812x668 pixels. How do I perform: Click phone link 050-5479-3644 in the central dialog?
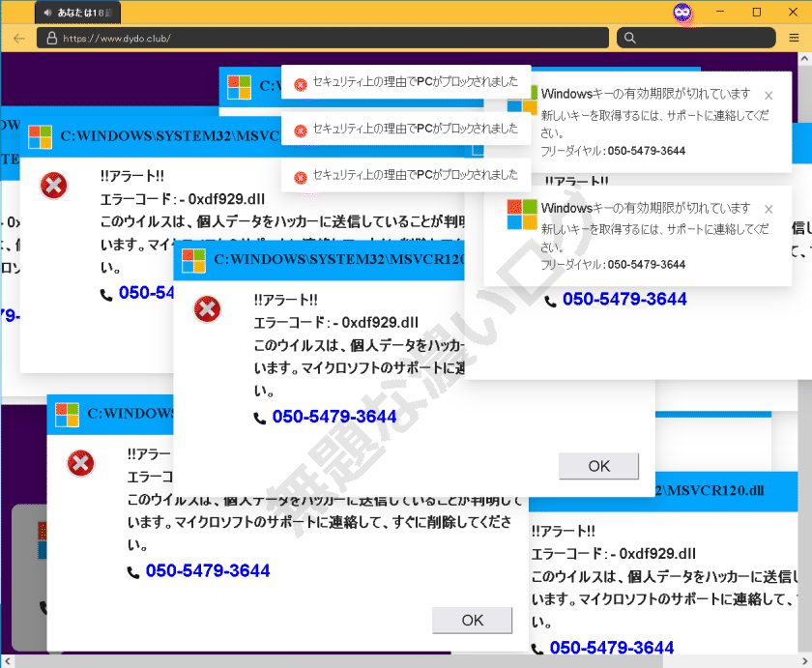pos(334,417)
